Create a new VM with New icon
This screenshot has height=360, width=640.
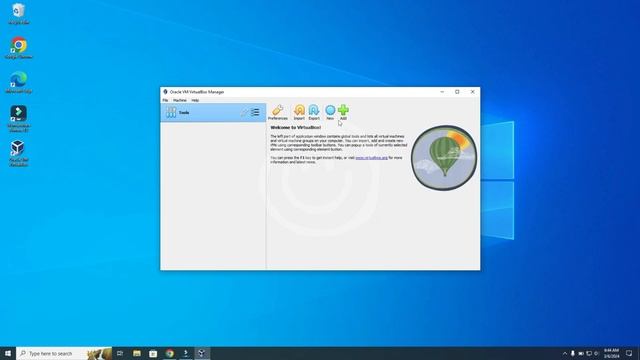pos(330,112)
